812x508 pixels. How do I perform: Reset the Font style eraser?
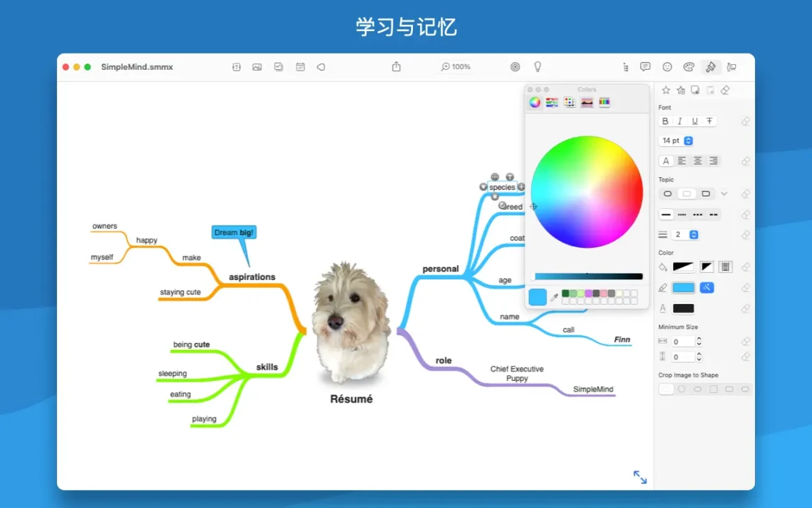coord(745,121)
